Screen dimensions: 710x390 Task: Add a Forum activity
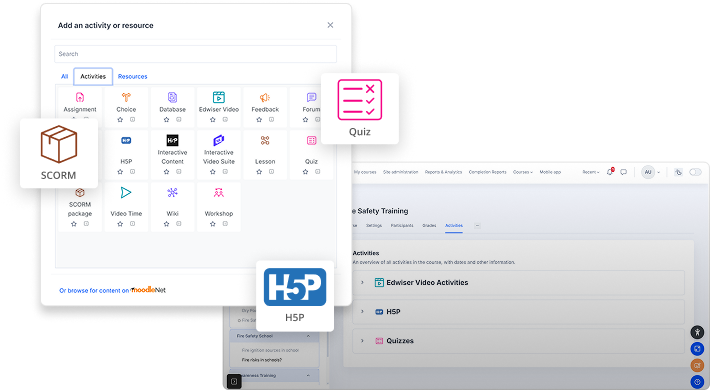point(312,97)
